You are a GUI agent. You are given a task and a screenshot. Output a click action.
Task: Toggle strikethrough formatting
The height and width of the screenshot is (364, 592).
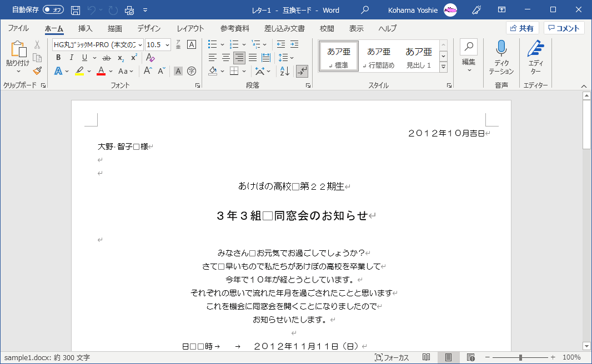[x=107, y=58]
